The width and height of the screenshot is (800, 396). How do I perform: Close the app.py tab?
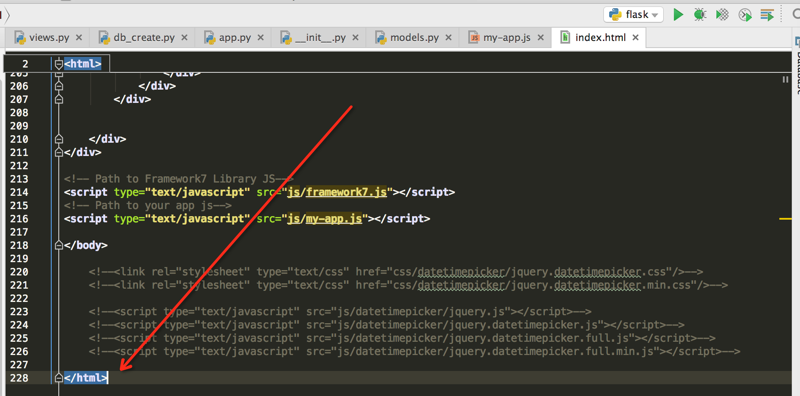(260, 38)
